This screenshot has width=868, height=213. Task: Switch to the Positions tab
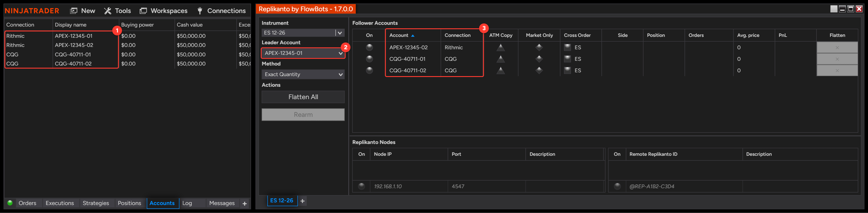129,203
